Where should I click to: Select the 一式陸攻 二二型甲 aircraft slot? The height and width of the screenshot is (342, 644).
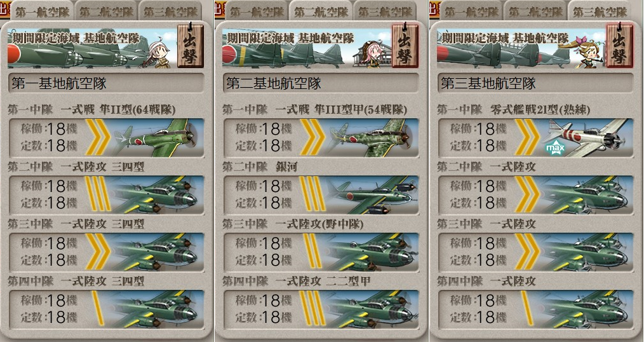tap(321, 309)
